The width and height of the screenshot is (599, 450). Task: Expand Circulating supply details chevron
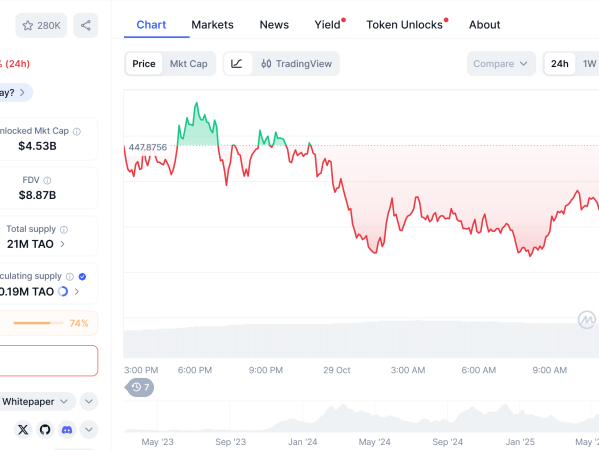coord(77,291)
